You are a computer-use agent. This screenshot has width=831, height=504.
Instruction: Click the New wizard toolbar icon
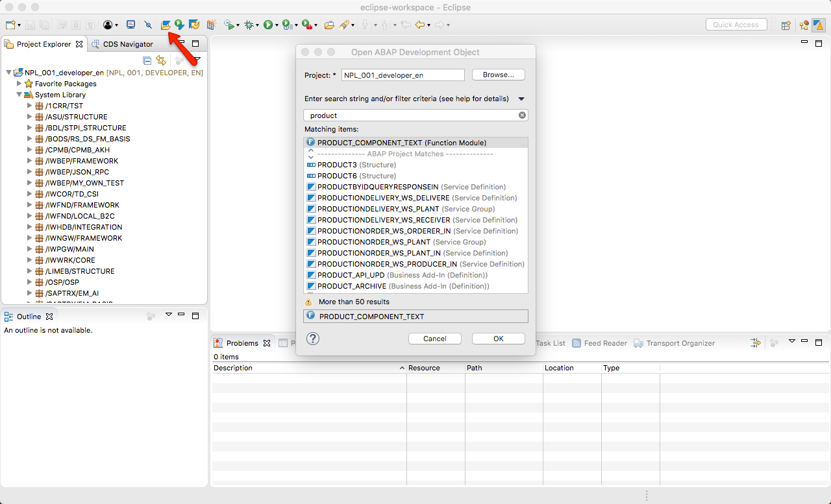tap(10, 25)
